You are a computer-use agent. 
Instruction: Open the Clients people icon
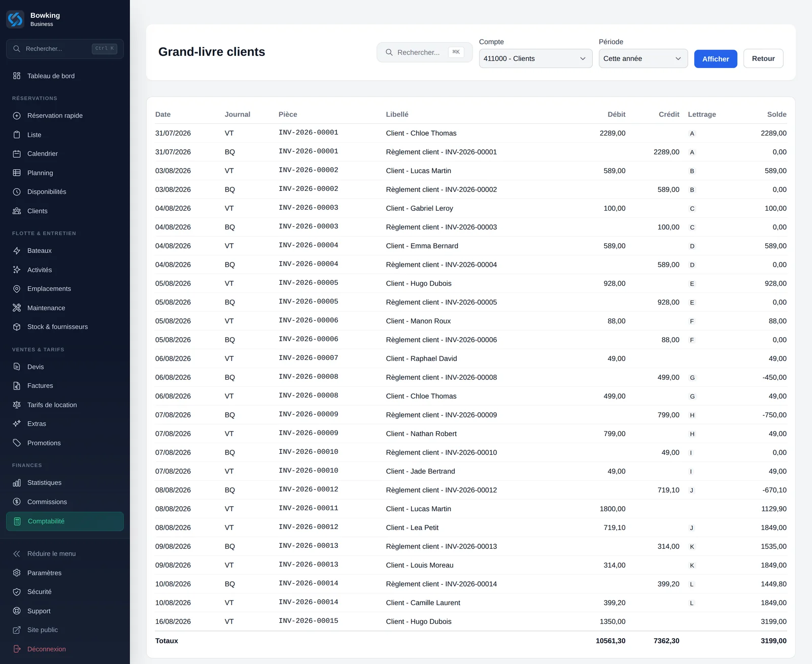point(17,211)
